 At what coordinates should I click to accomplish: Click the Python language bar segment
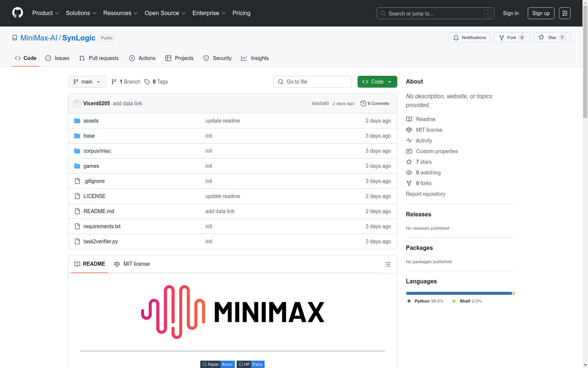[x=459, y=293]
